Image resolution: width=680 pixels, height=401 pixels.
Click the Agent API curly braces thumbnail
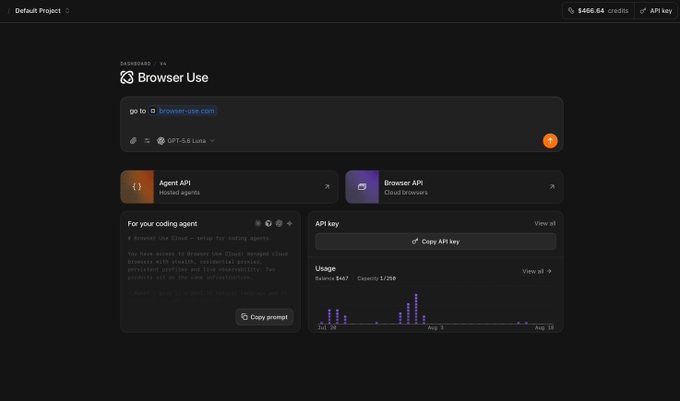(x=137, y=187)
